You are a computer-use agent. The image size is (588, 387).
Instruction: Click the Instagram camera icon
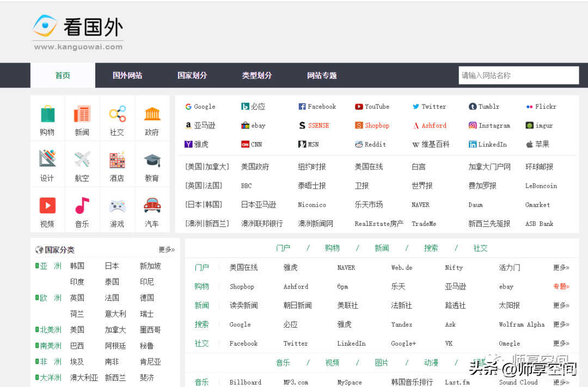[x=473, y=125]
